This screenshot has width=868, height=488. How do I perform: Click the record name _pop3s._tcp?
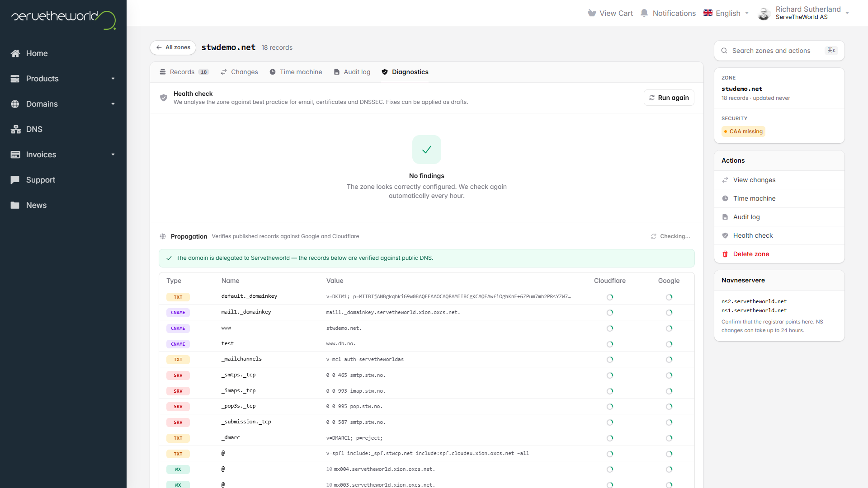coord(239,406)
